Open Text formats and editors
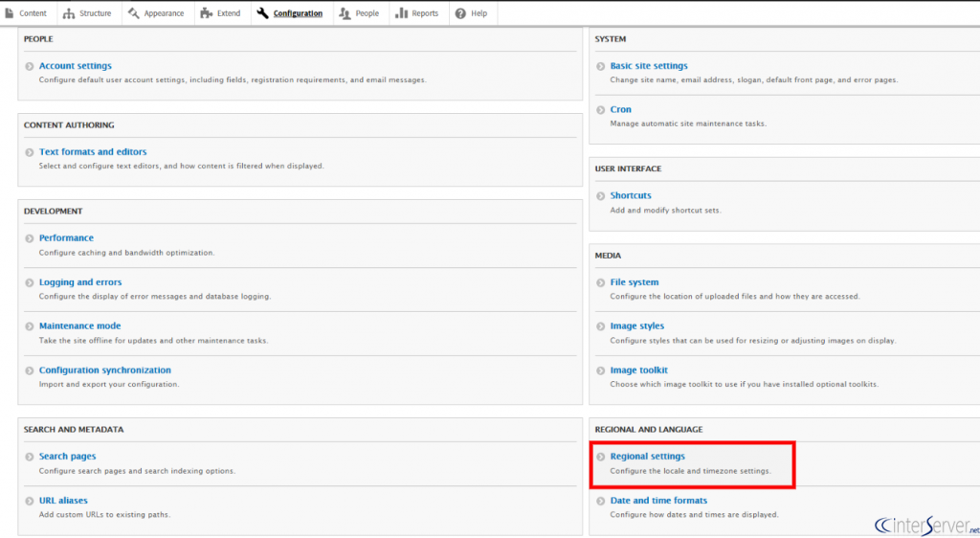The height and width of the screenshot is (538, 980). [93, 152]
